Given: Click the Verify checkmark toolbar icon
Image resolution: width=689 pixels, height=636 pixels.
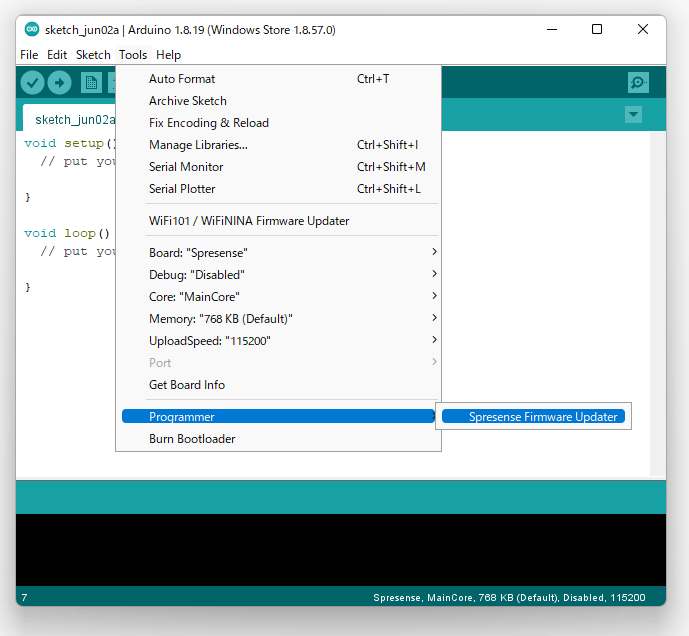Looking at the screenshot, I should (32, 83).
